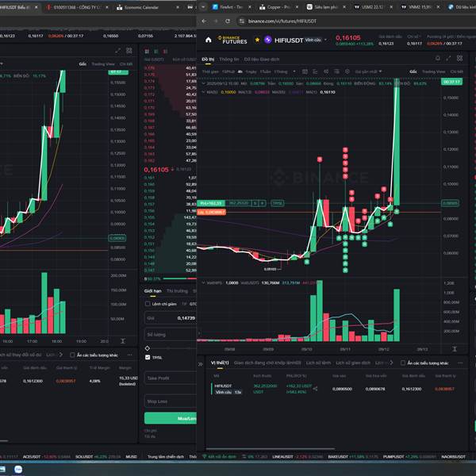
Task: Click the browser back arrow
Action: [x=204, y=21]
